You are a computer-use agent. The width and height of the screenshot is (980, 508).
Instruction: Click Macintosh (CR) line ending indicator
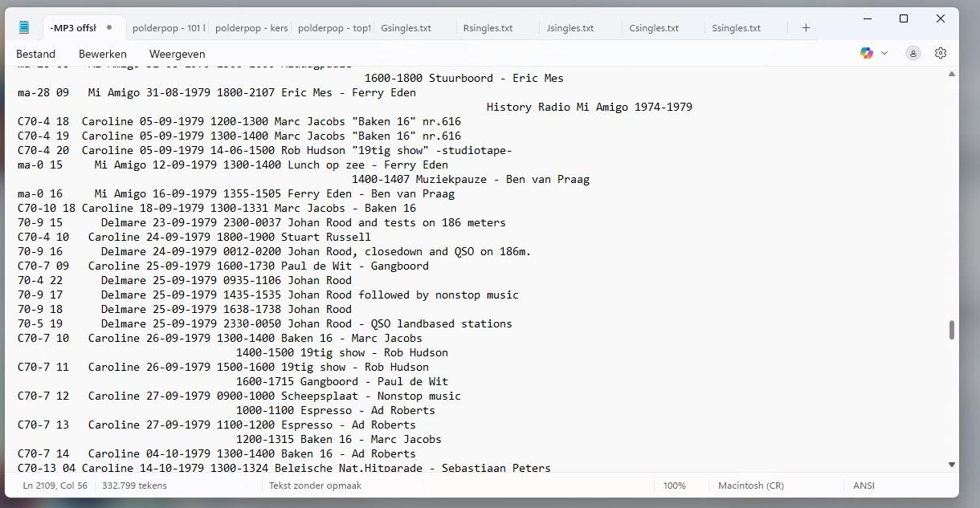tap(750, 486)
